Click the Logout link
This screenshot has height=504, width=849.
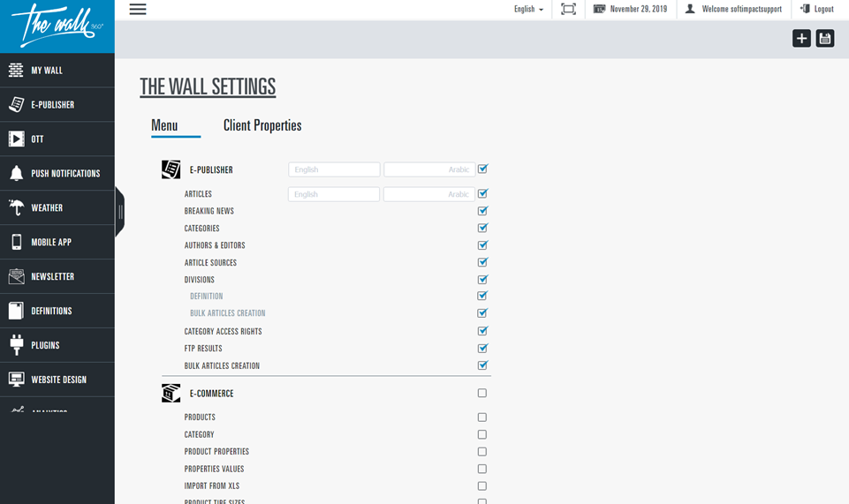click(x=823, y=9)
